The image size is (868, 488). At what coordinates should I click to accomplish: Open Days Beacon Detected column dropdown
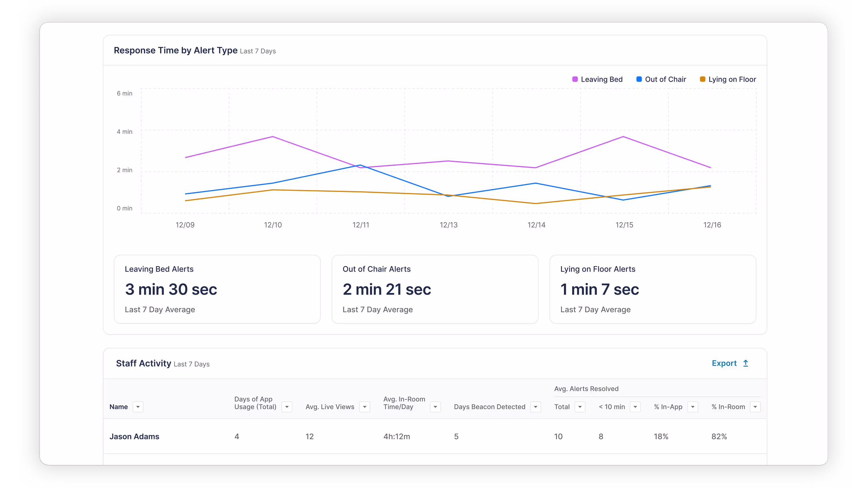(x=536, y=407)
